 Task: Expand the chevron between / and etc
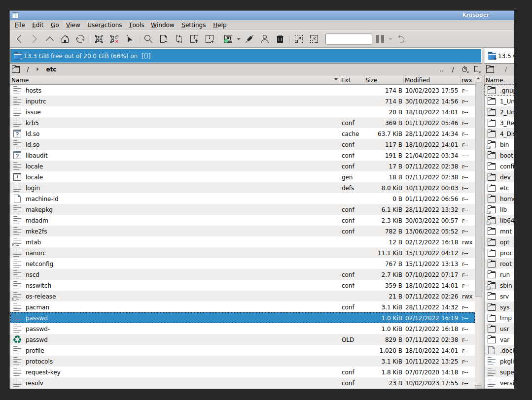tap(37, 69)
